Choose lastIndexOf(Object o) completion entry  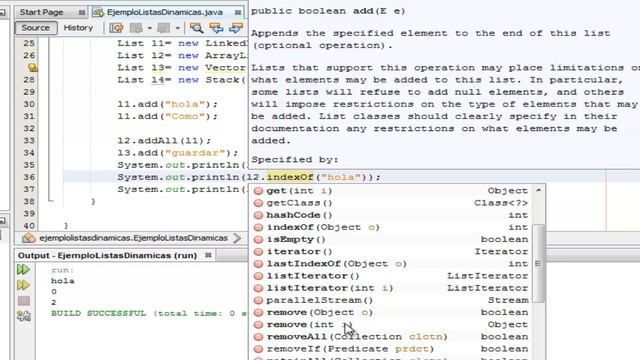391,264
